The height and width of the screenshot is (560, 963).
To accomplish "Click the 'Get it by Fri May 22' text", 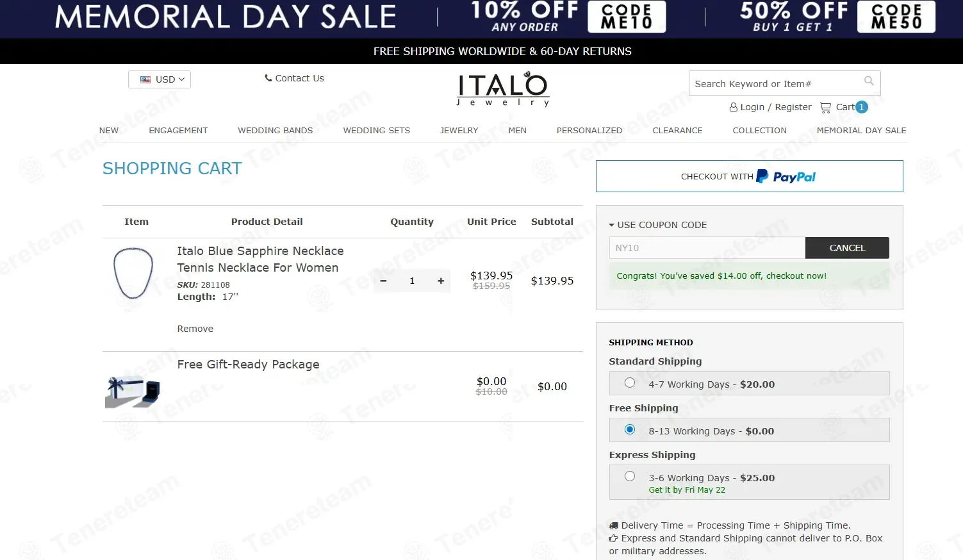I will pyautogui.click(x=687, y=490).
